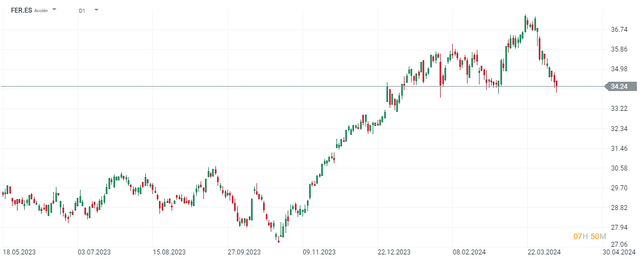The image size is (644, 261).
Task: Expand the D1 timeframe dropdown arrow
Action: click(x=96, y=9)
